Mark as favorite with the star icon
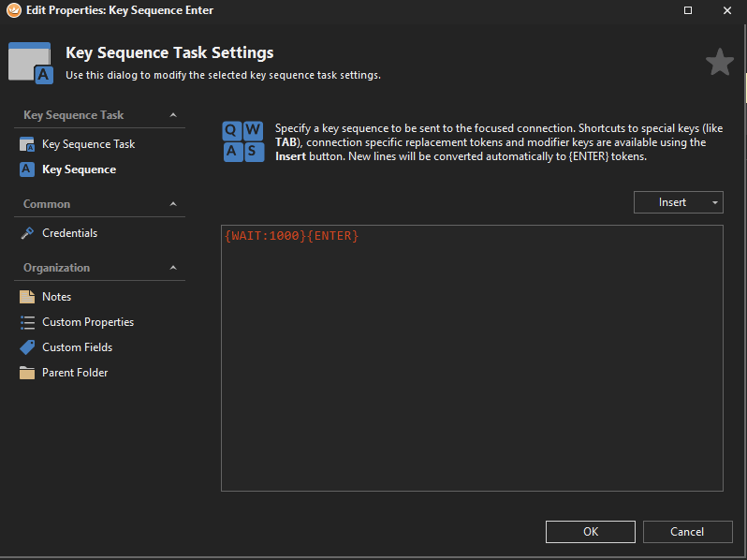This screenshot has width=747, height=560. click(719, 63)
